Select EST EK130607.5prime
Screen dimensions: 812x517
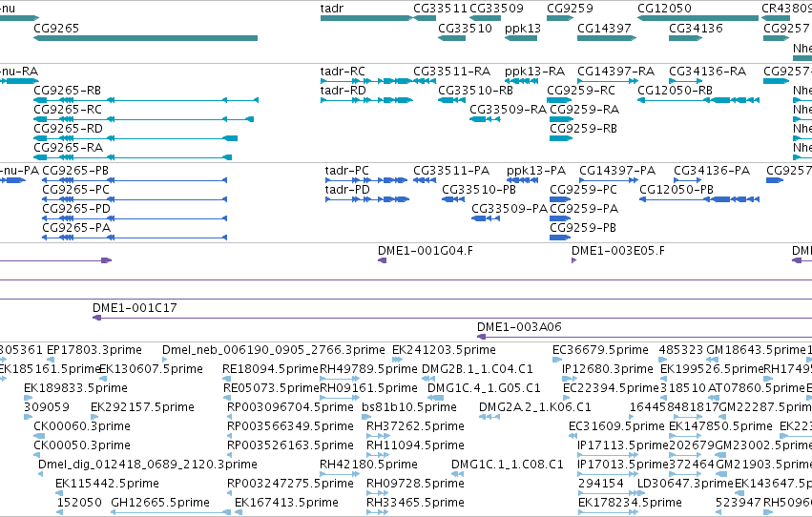[x=102, y=379]
